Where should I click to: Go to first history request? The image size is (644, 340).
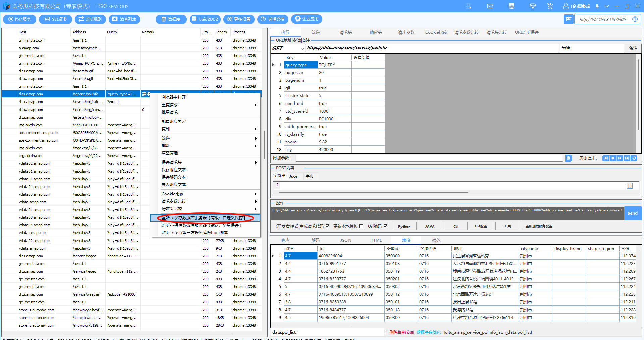click(605, 158)
